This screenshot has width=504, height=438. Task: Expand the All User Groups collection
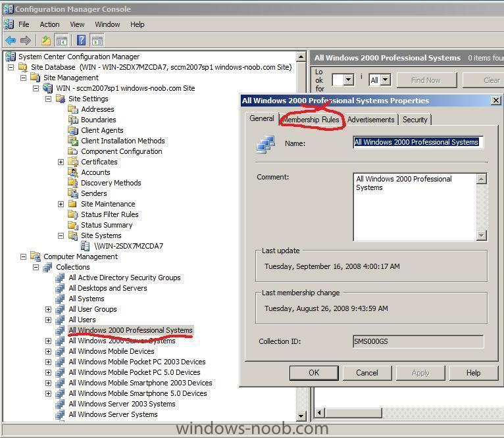click(48, 309)
